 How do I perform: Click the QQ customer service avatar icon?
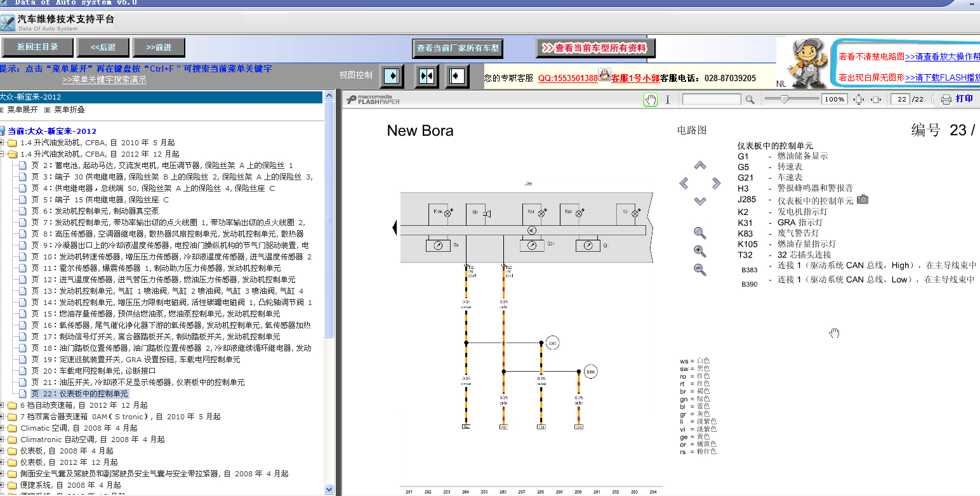[x=604, y=75]
